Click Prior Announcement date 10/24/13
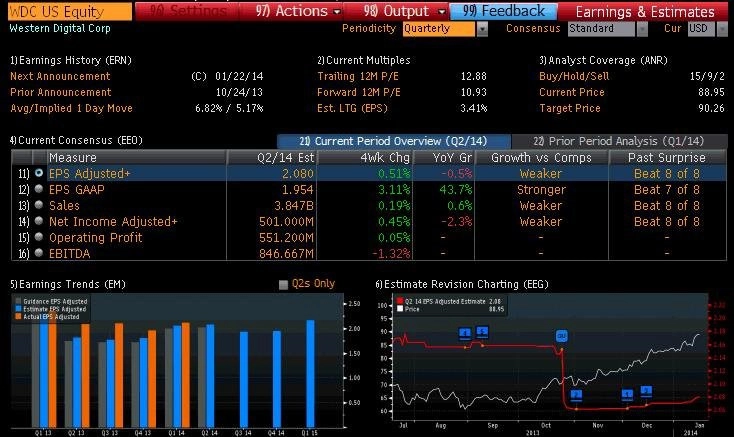The height and width of the screenshot is (437, 734). [x=239, y=92]
